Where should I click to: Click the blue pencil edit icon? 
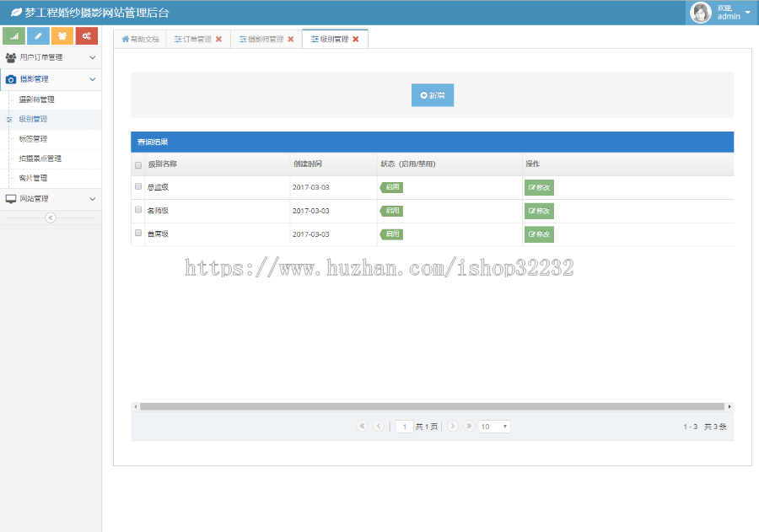tap(38, 36)
